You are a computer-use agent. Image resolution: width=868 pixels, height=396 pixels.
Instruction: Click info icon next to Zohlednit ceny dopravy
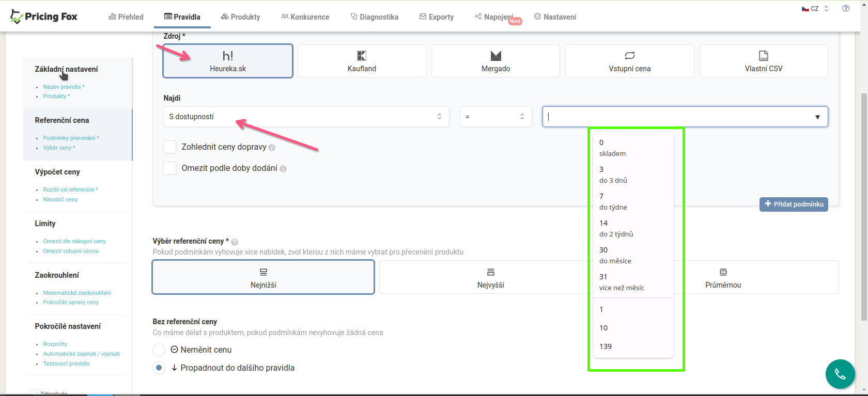tap(272, 148)
